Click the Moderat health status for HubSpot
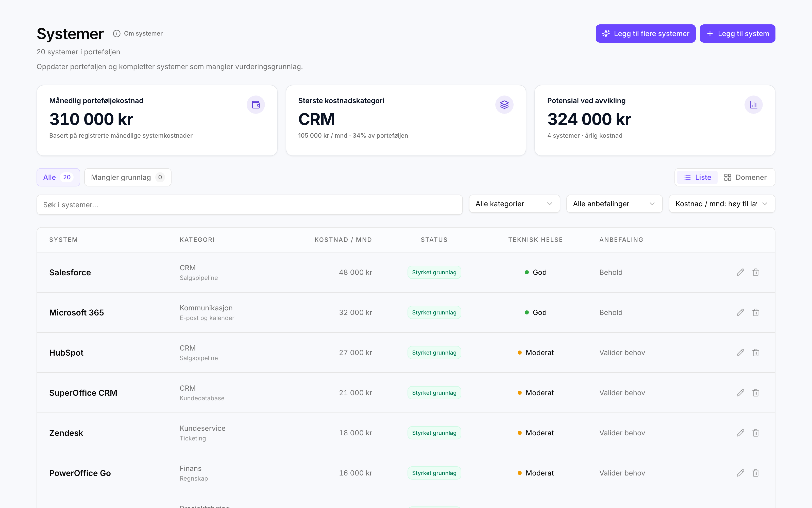 tap(535, 353)
